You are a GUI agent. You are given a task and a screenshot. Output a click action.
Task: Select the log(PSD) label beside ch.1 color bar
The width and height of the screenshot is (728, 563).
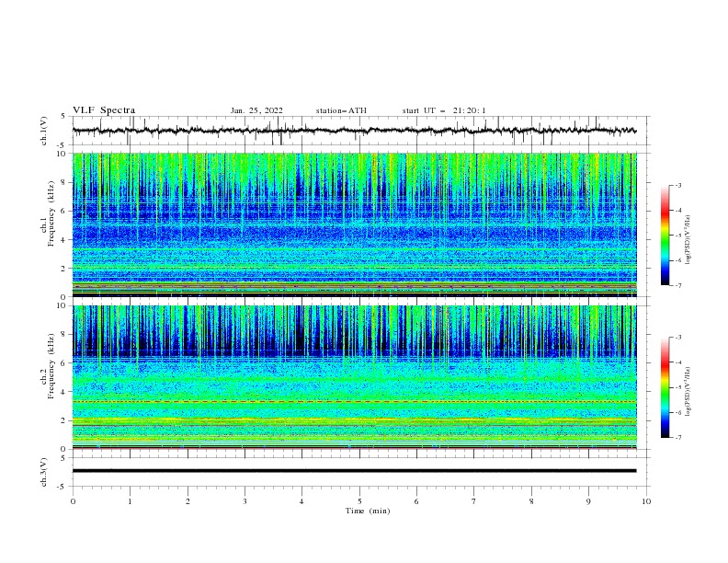click(688, 240)
